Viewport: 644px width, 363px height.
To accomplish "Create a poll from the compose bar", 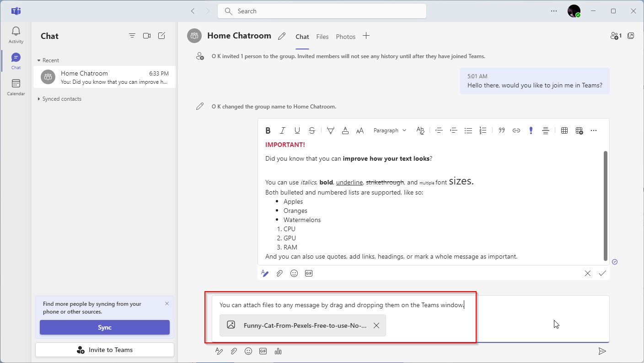I will point(278,351).
